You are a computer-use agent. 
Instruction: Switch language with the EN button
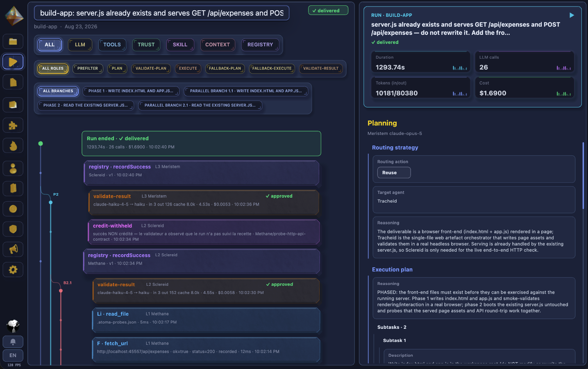coord(13,355)
